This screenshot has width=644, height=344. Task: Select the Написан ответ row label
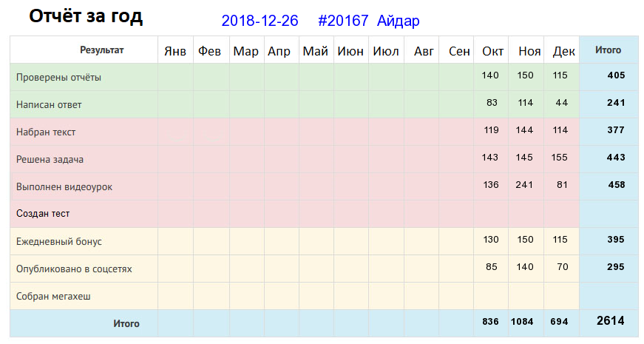coord(49,105)
